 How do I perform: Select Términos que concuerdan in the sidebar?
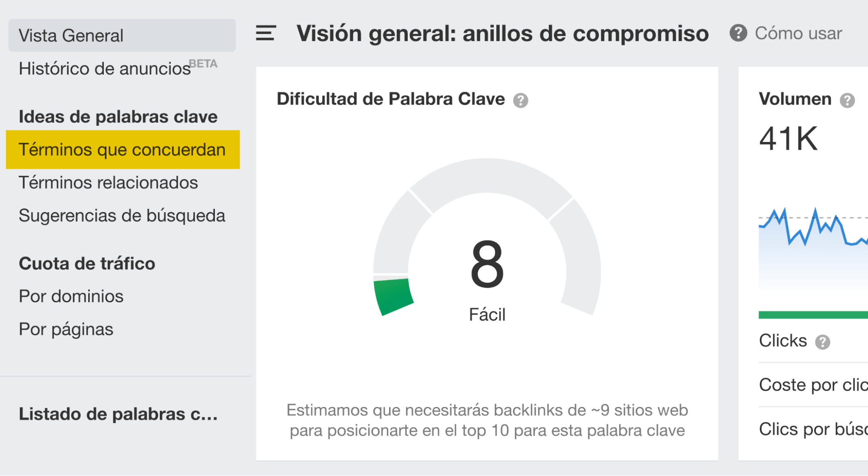122,149
